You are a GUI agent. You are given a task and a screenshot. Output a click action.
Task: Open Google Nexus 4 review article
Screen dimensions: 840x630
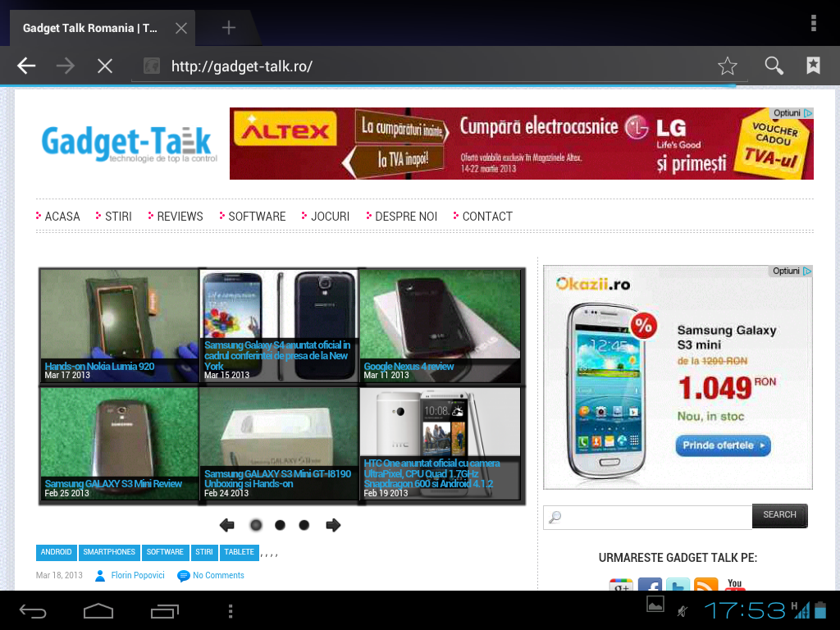(440, 326)
